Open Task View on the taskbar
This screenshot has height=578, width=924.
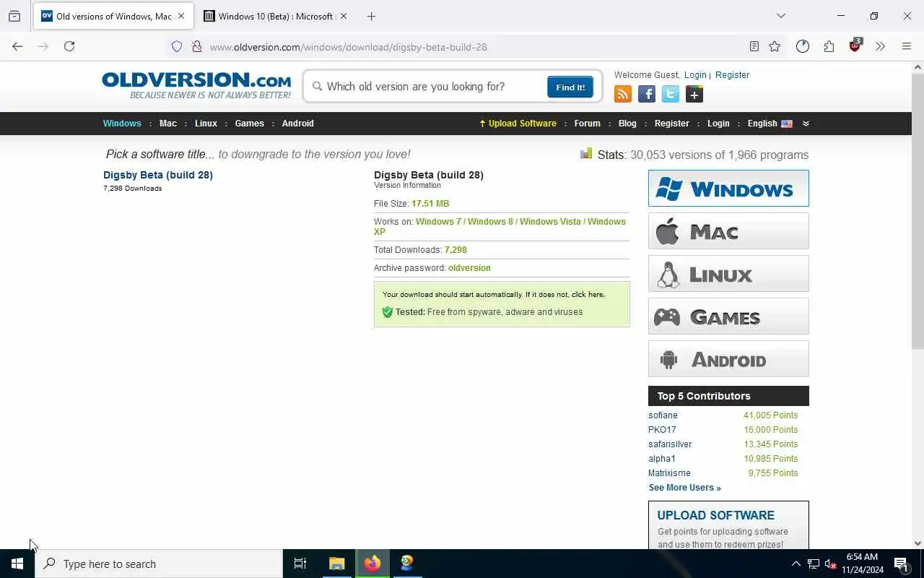(300, 564)
